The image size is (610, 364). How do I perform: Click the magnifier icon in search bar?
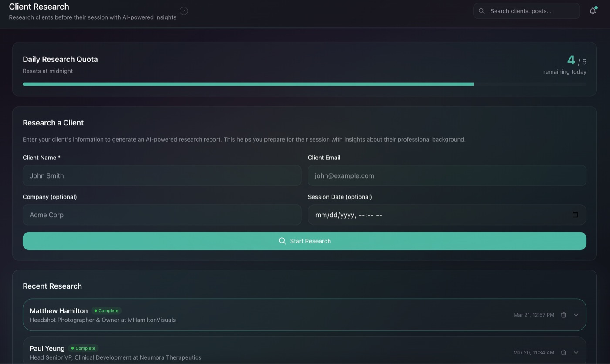(x=481, y=11)
